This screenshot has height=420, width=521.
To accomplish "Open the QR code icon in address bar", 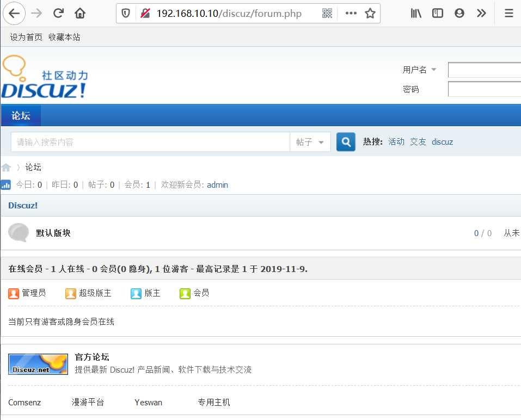I will pos(327,13).
